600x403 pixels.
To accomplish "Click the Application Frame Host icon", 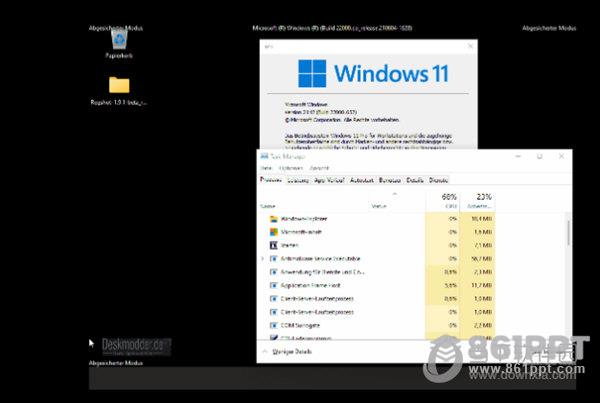I will [273, 286].
